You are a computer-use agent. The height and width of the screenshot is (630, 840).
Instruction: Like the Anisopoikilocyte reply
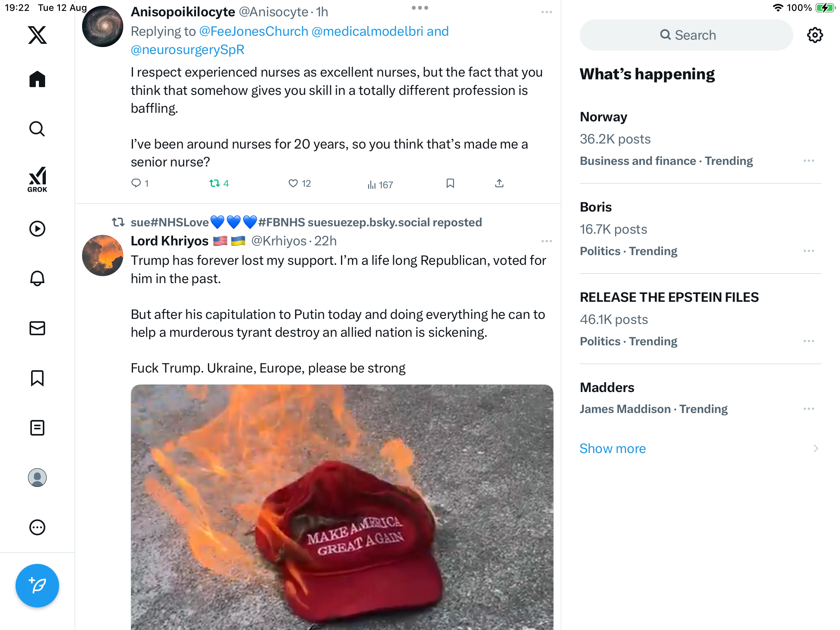(x=293, y=183)
